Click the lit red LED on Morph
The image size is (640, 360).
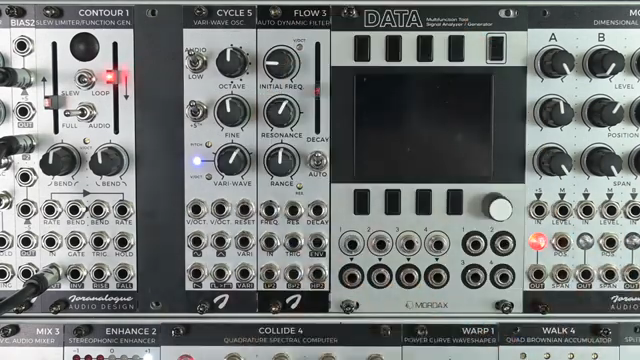pos(538,241)
